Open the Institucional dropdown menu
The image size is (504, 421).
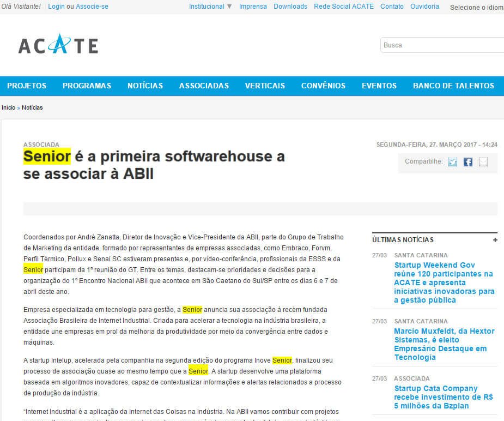click(210, 7)
